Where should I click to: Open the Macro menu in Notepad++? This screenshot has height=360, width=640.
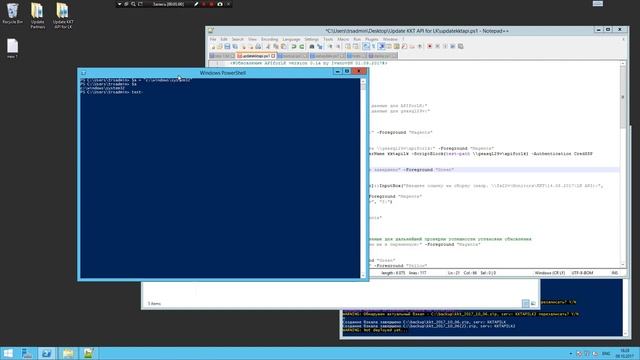(343, 39)
